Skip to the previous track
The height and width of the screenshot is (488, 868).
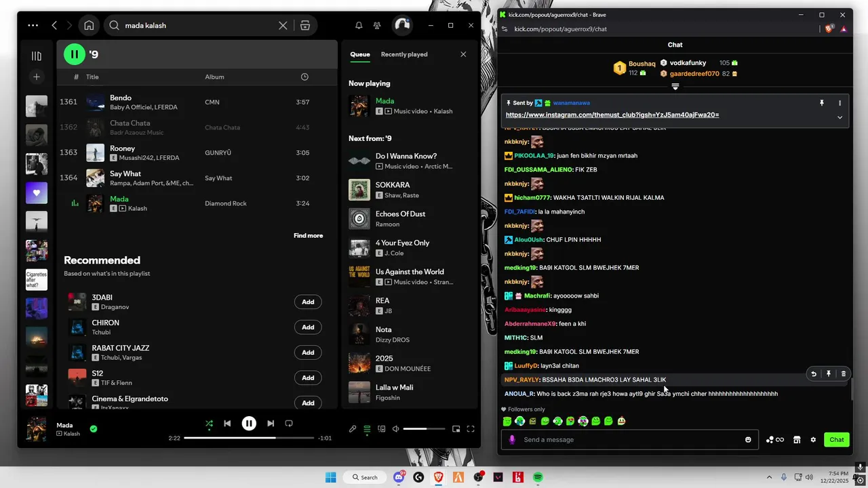(227, 424)
